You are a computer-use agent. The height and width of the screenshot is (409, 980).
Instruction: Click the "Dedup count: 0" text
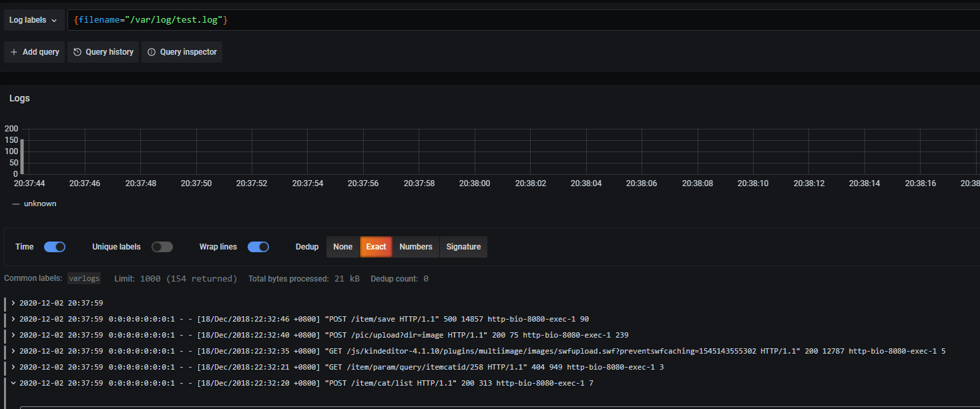399,278
